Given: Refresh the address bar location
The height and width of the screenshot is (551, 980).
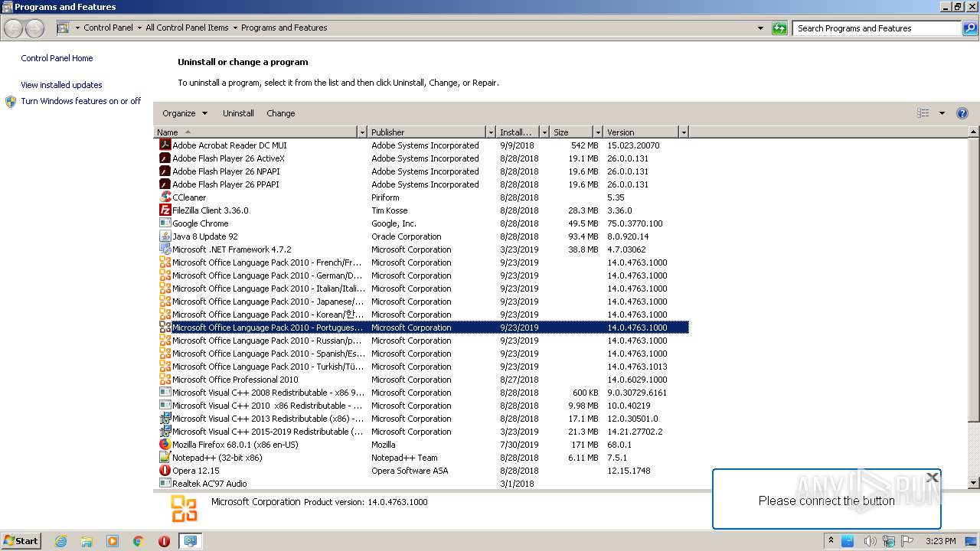Looking at the screenshot, I should point(779,28).
